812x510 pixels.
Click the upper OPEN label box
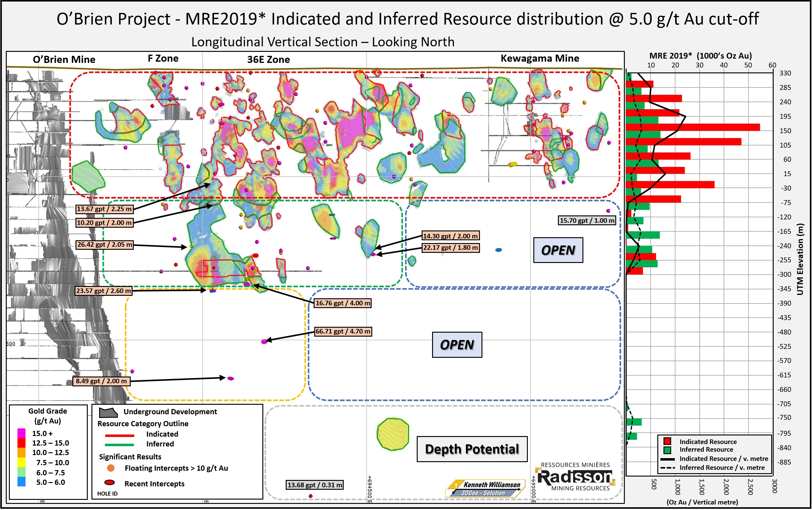[558, 250]
